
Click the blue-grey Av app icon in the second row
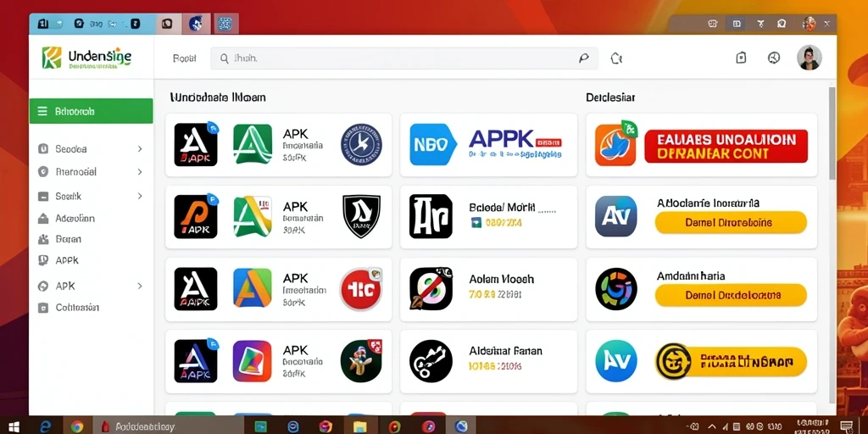615,216
